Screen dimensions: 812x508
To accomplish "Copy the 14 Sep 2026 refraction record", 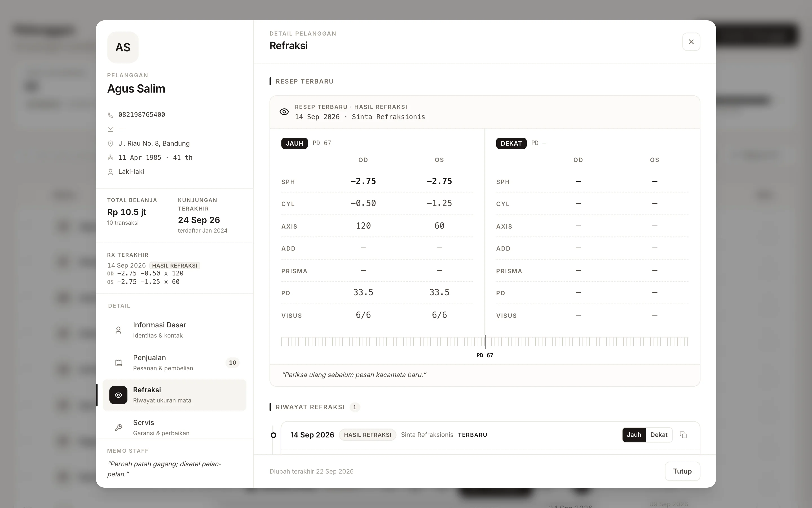I will point(683,435).
